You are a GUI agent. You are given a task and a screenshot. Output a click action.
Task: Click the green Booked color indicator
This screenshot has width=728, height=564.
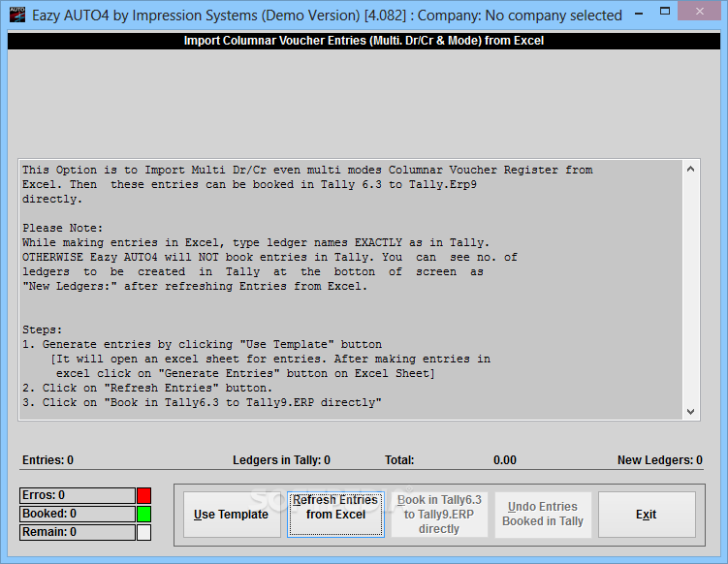pos(143,514)
